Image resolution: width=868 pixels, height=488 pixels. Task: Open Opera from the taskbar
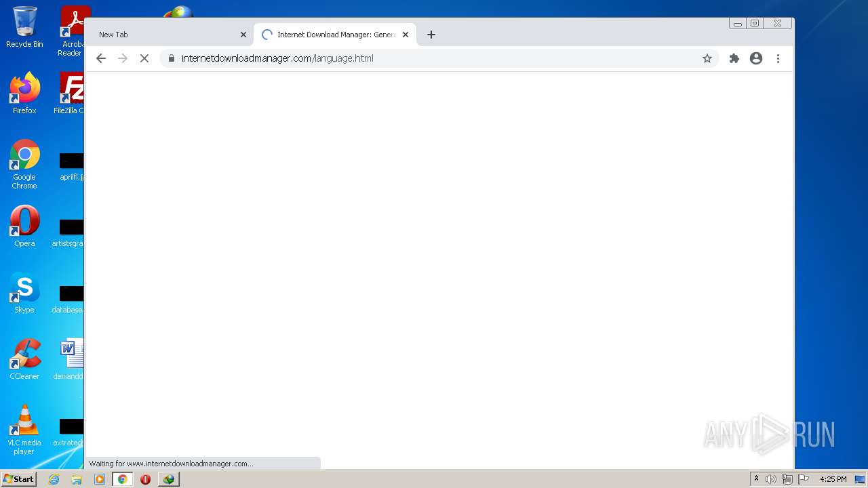[x=145, y=479]
